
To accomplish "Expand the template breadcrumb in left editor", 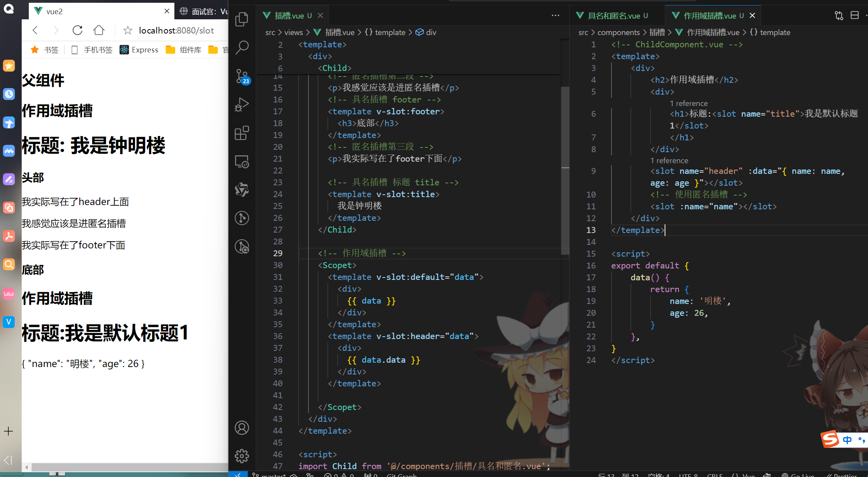I will pyautogui.click(x=385, y=32).
